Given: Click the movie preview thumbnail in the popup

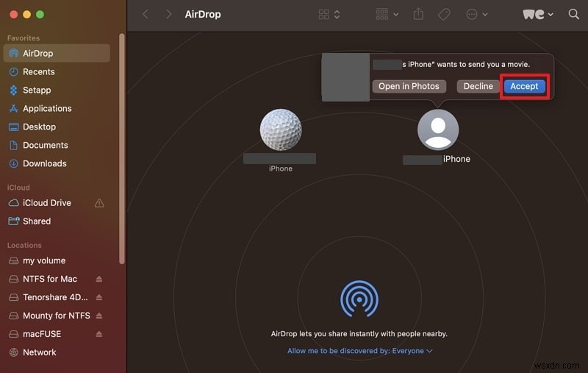Looking at the screenshot, I should (x=345, y=77).
